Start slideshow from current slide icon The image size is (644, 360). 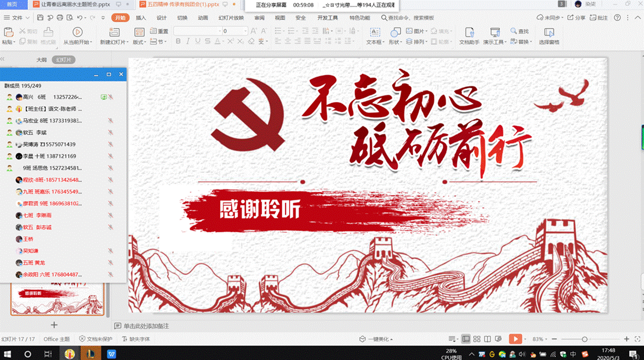coord(77,32)
